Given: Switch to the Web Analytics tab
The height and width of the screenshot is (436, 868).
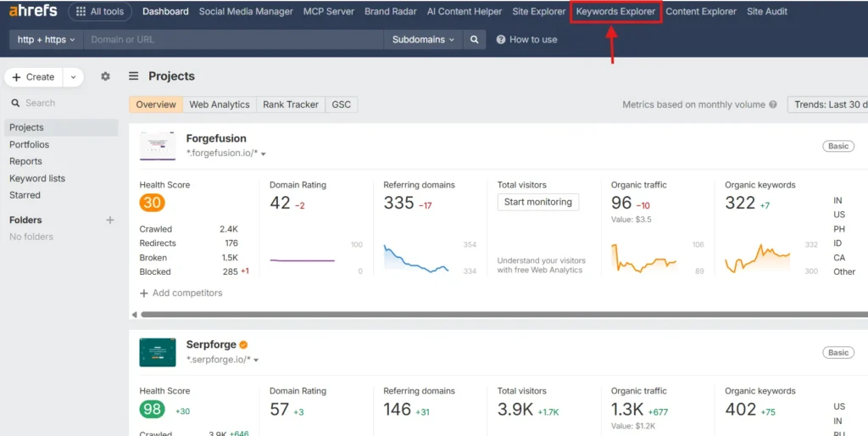Looking at the screenshot, I should pos(220,104).
